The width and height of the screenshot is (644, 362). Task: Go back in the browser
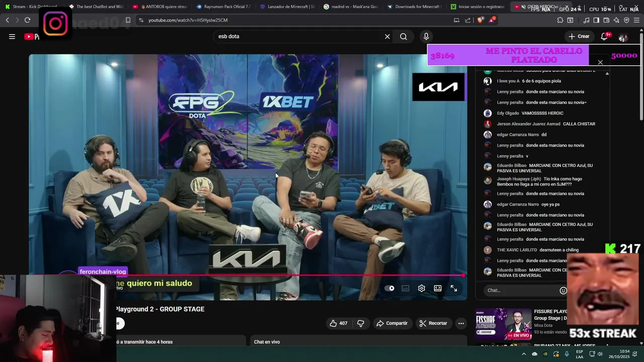(x=7, y=20)
